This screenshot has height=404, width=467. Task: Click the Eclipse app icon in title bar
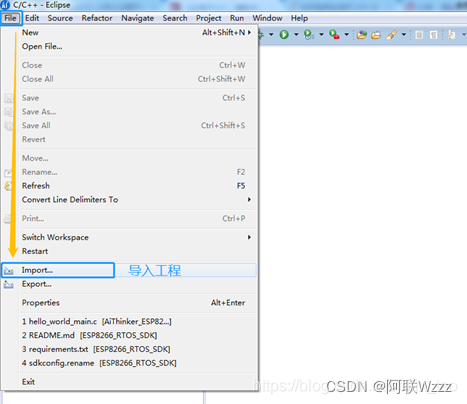tap(5, 5)
